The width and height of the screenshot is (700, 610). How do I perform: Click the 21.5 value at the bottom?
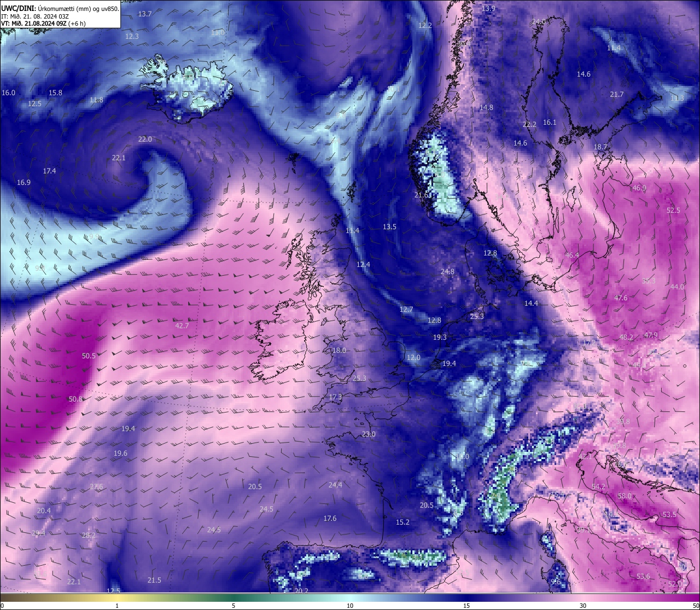tap(154, 580)
